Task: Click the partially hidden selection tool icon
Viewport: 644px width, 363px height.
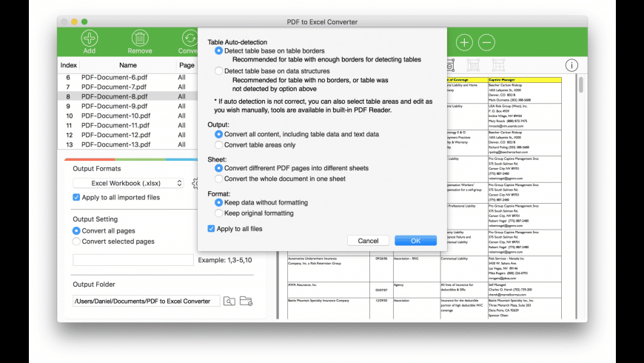Action: point(451,65)
